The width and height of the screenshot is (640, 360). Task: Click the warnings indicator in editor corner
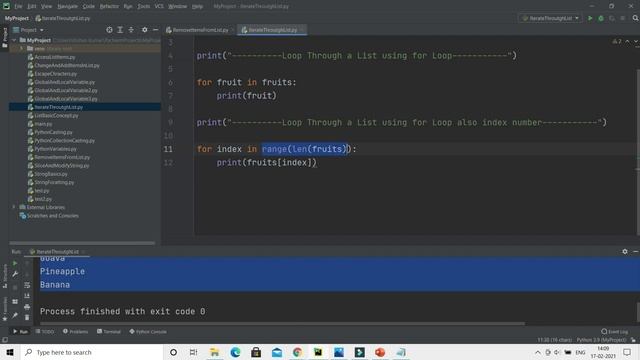[617, 41]
